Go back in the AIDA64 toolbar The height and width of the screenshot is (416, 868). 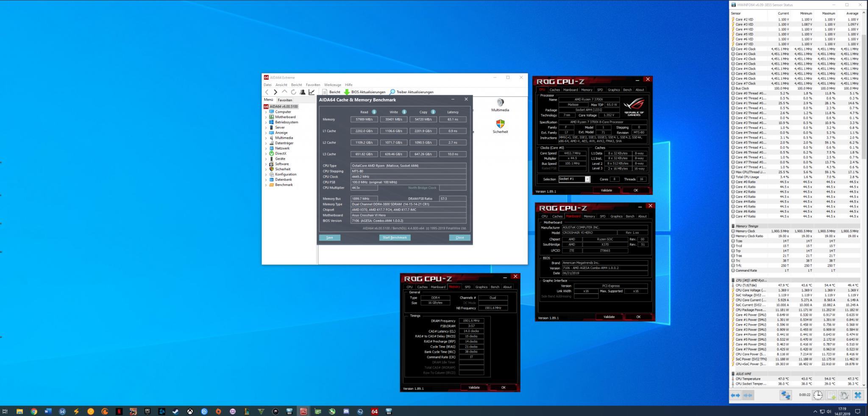267,92
